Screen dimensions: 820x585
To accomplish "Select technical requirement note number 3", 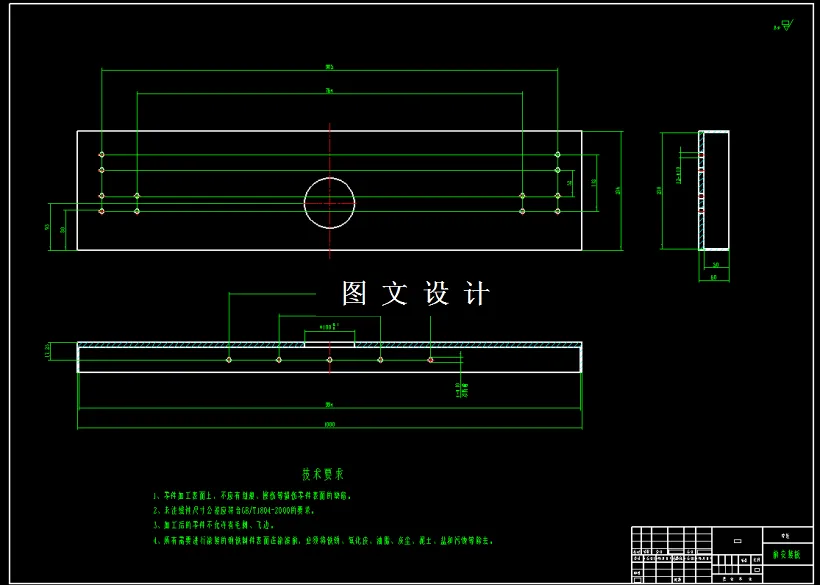I will (213, 525).
